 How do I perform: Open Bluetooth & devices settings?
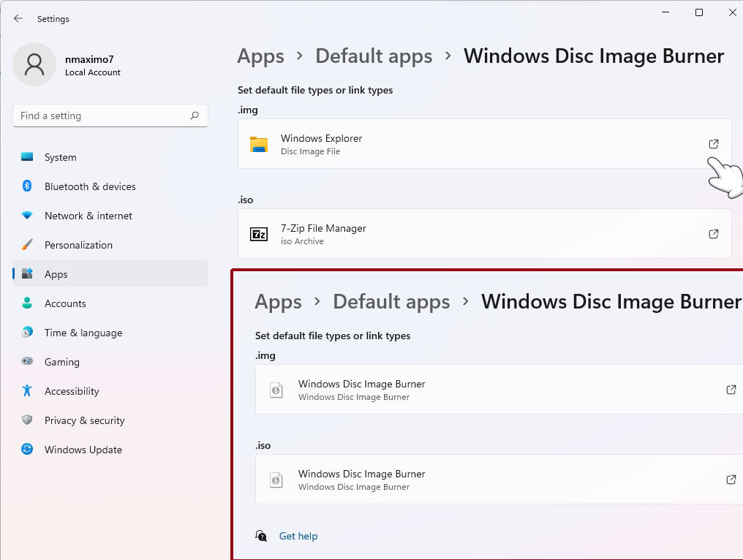point(27,186)
